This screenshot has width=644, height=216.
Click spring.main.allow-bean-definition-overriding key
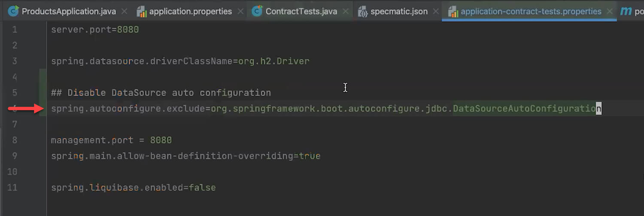(172, 156)
